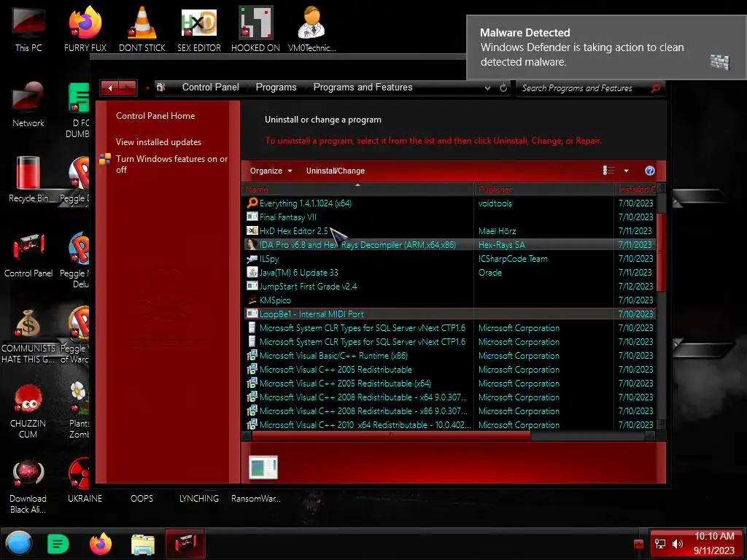The width and height of the screenshot is (747, 560).
Task: Click the Start orb on the taskbar
Action: point(19,543)
